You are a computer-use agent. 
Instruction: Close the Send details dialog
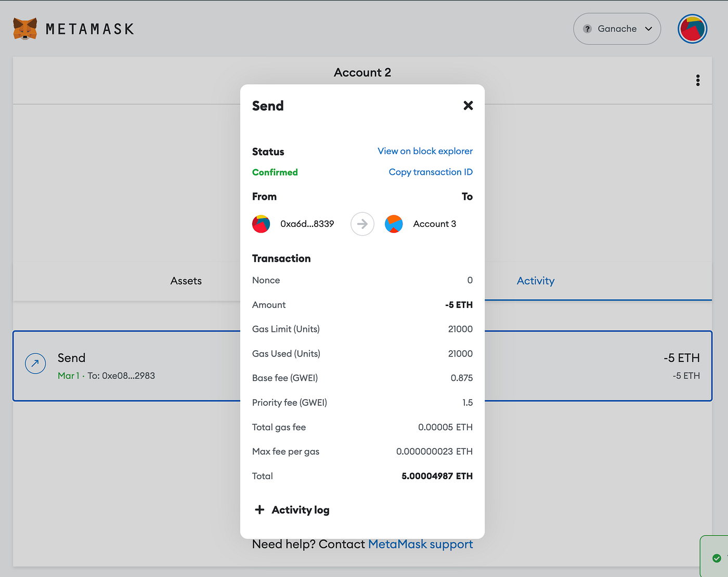pos(468,106)
